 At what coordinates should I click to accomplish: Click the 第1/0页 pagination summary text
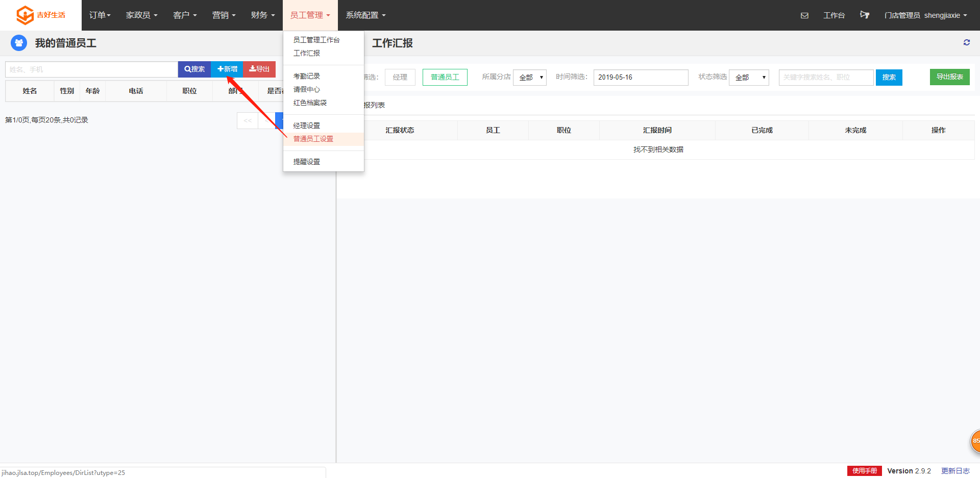coord(46,120)
